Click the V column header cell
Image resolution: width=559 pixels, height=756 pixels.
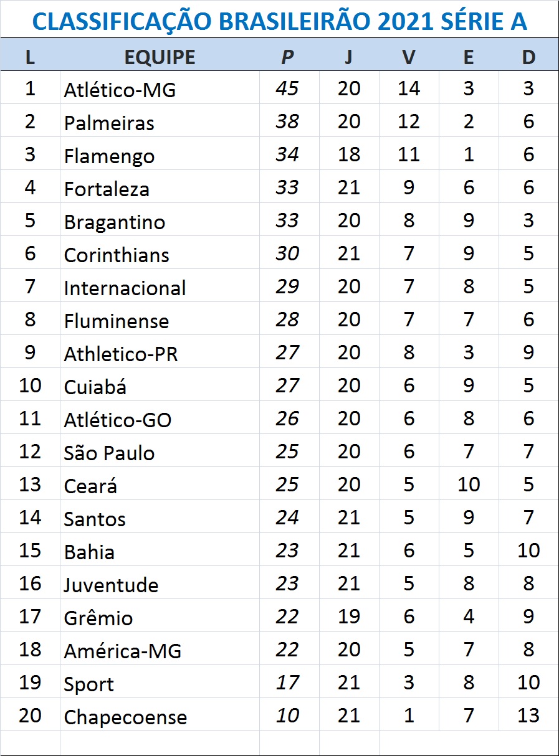[x=408, y=57]
